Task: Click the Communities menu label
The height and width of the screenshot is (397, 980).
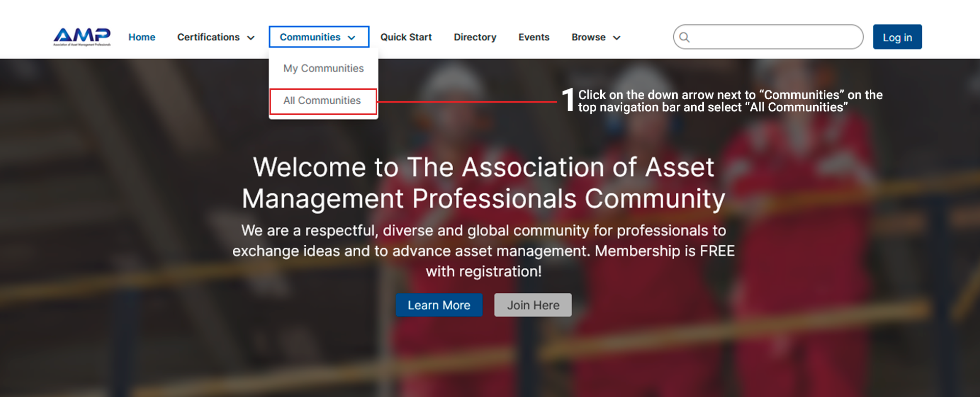Action: point(310,37)
